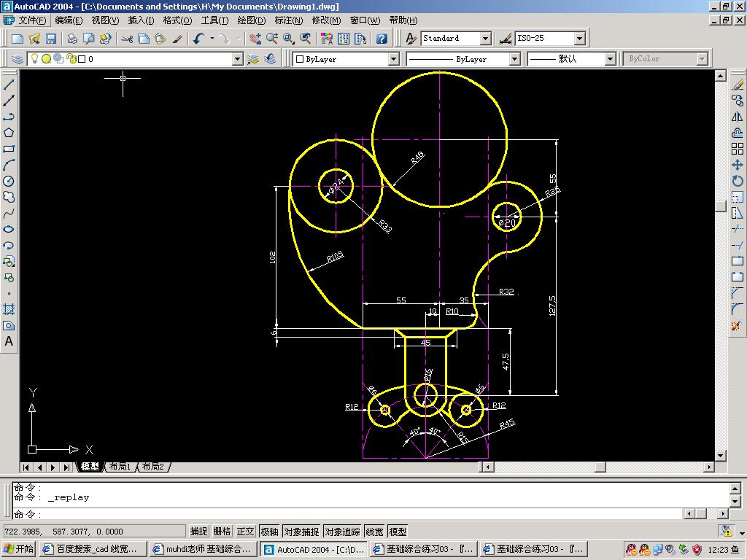Select the Ellipse tool

click(x=9, y=229)
